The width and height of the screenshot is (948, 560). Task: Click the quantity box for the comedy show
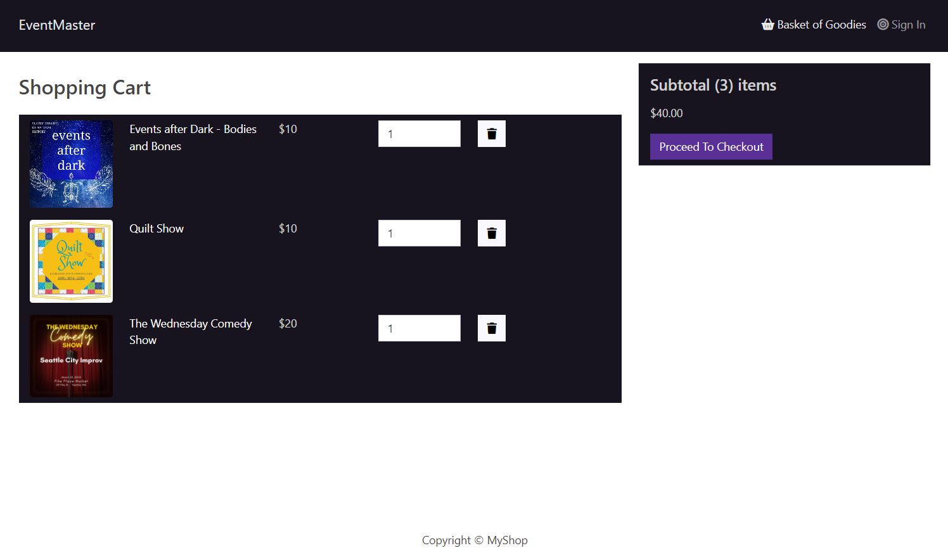419,328
